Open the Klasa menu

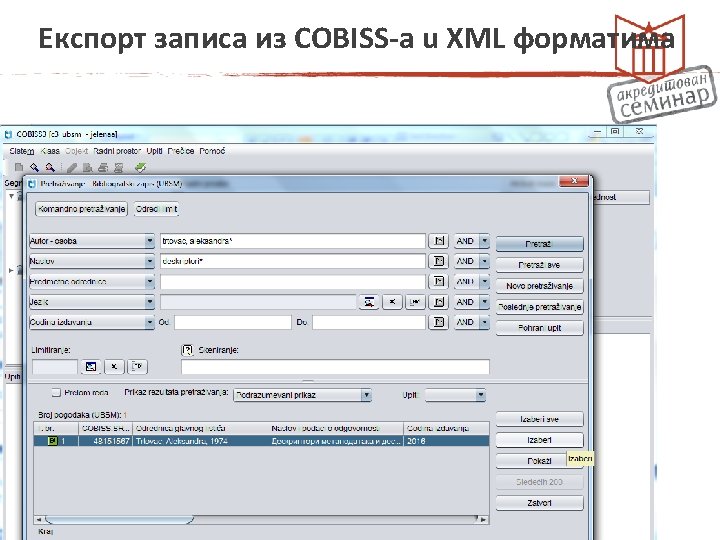pyautogui.click(x=50, y=151)
